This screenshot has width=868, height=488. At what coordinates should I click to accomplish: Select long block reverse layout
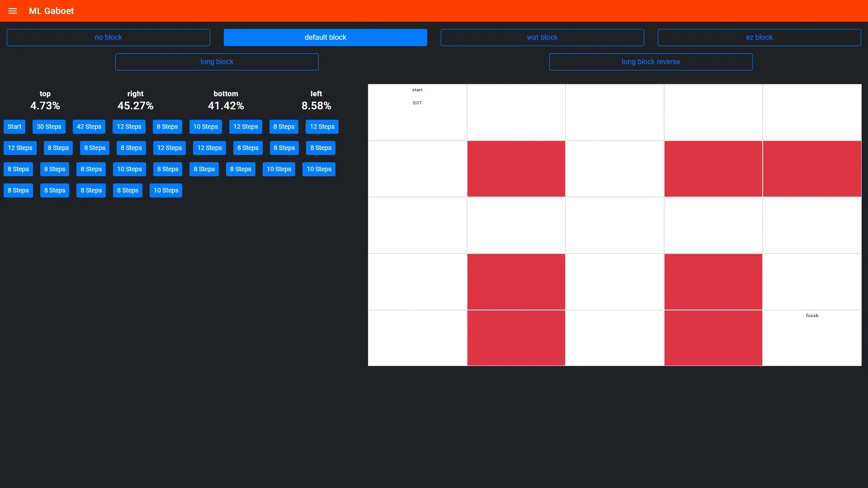pos(651,62)
